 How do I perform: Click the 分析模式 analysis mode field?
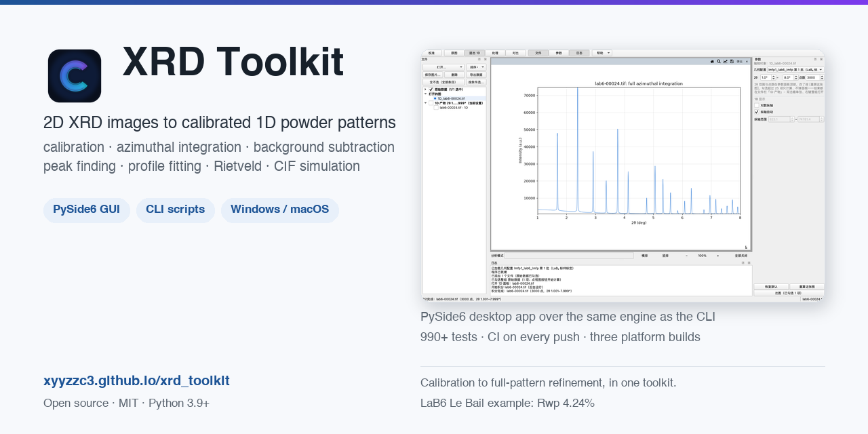(569, 256)
